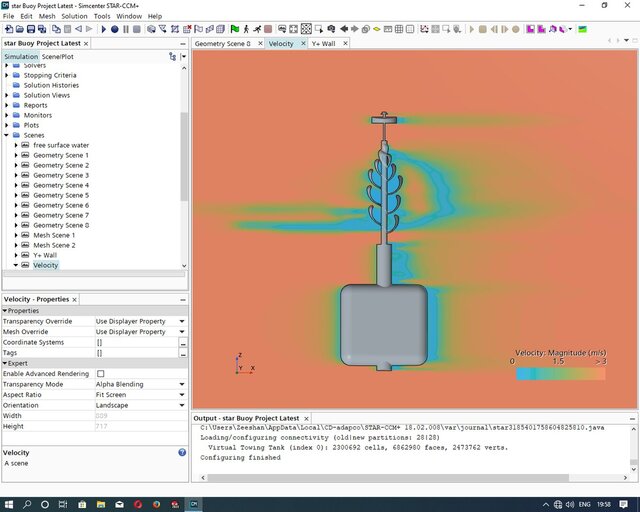Open Windows taskbar search
Viewport: 640px width, 512px height.
click(x=27, y=504)
